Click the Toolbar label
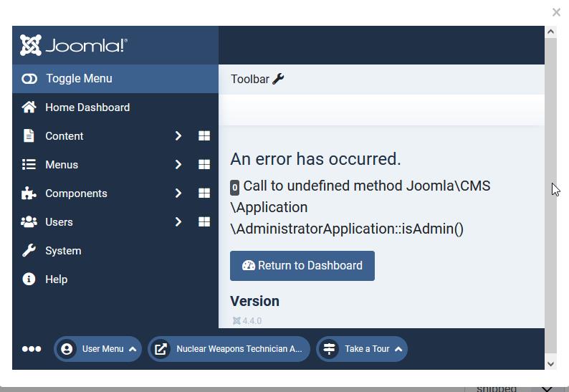Image resolution: width=569 pixels, height=392 pixels. [x=250, y=79]
